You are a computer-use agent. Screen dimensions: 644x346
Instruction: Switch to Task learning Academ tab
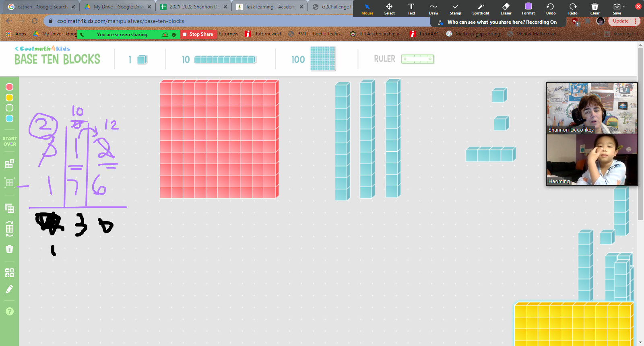tap(270, 7)
